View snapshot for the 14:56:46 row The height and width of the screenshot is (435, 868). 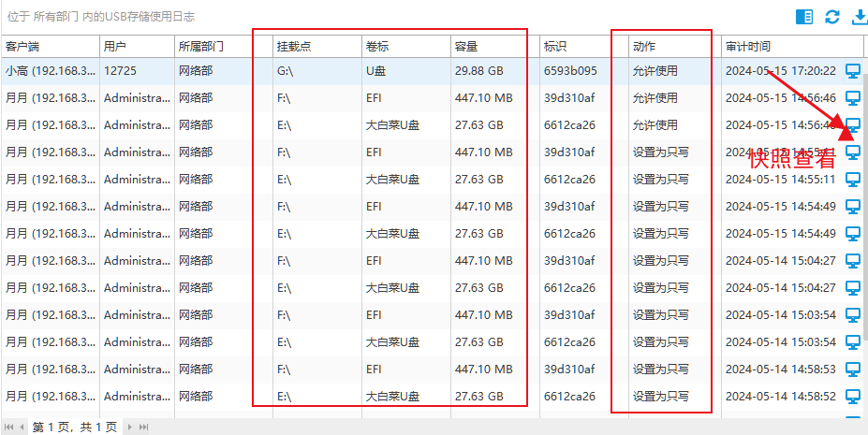click(853, 98)
